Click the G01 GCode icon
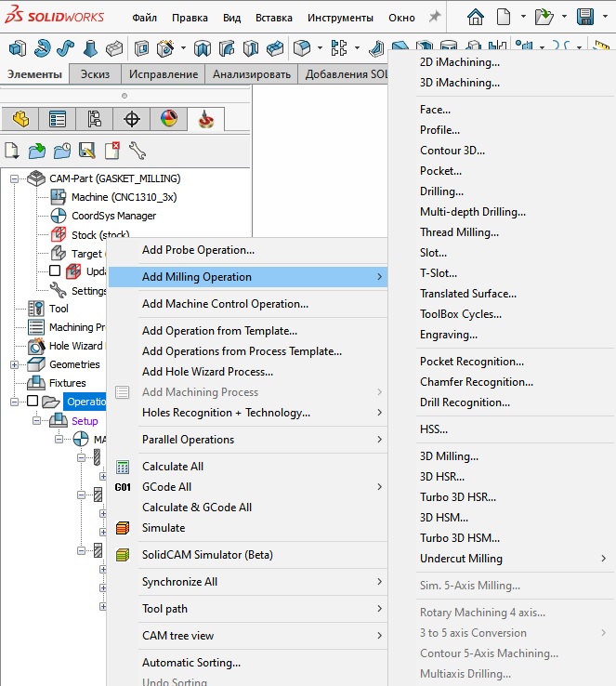Viewport: 616px width, 686px height. [x=123, y=487]
